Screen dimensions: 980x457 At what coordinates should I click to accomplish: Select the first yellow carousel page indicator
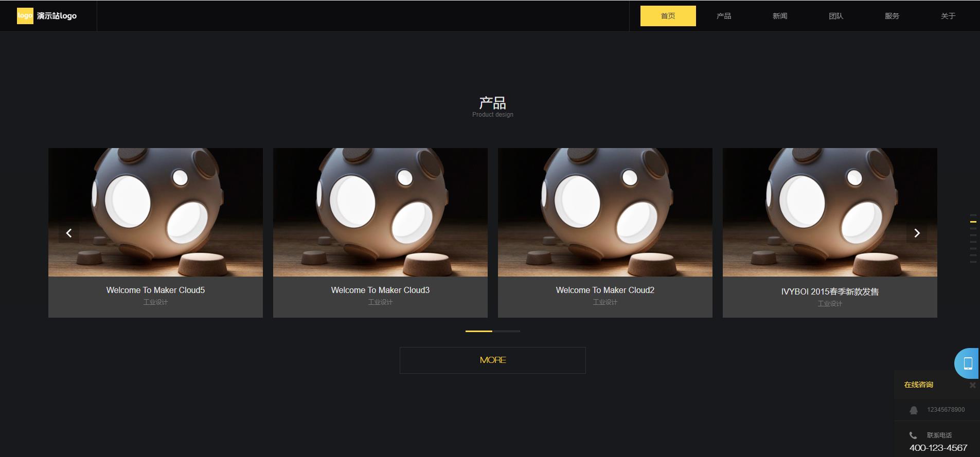point(479,331)
